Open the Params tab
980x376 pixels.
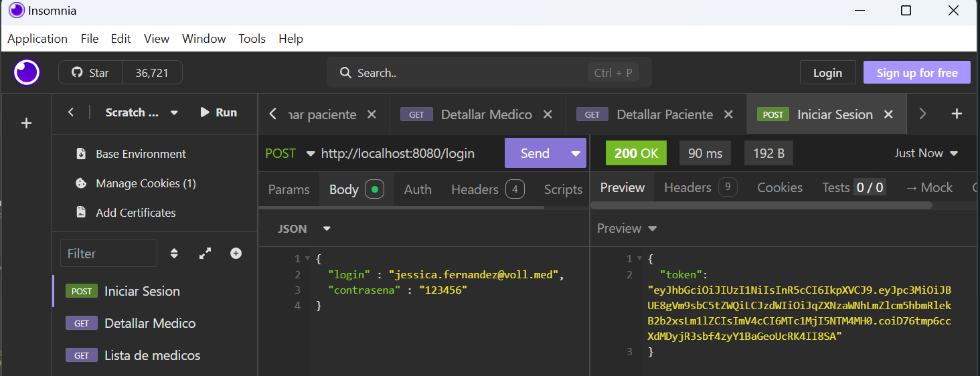tap(289, 189)
